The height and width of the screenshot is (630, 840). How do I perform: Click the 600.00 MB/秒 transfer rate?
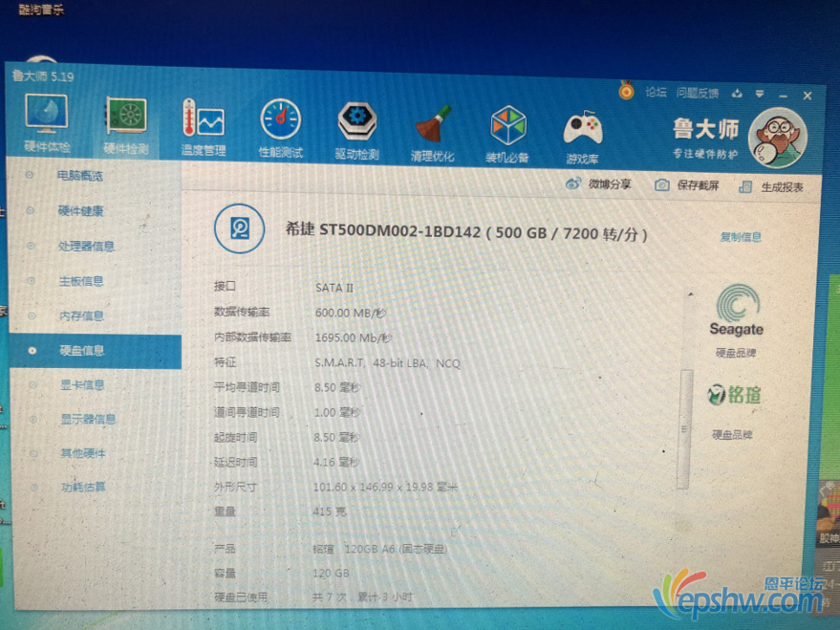[351, 313]
